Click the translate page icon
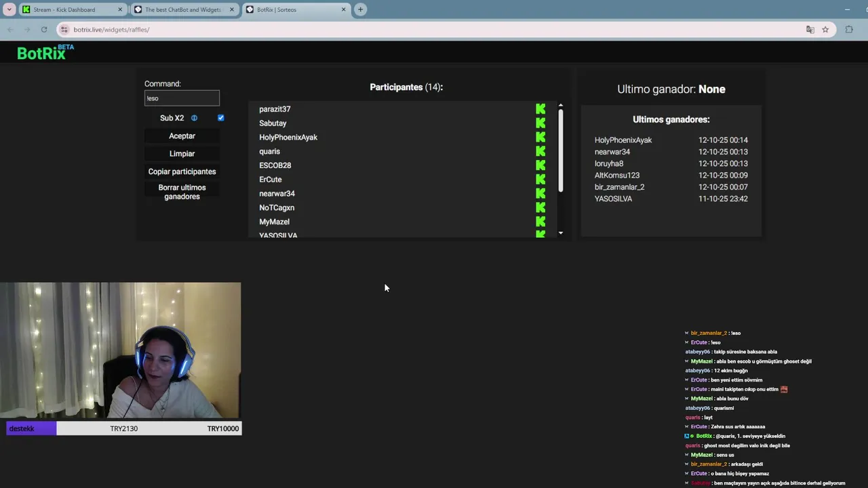Image resolution: width=868 pixels, height=488 pixels. [x=810, y=29]
